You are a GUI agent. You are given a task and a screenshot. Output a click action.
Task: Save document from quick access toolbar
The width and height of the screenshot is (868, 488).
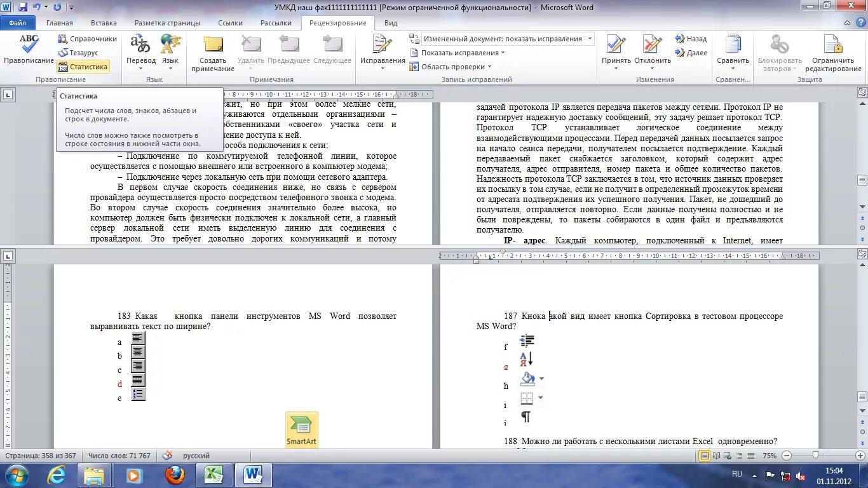(x=24, y=7)
